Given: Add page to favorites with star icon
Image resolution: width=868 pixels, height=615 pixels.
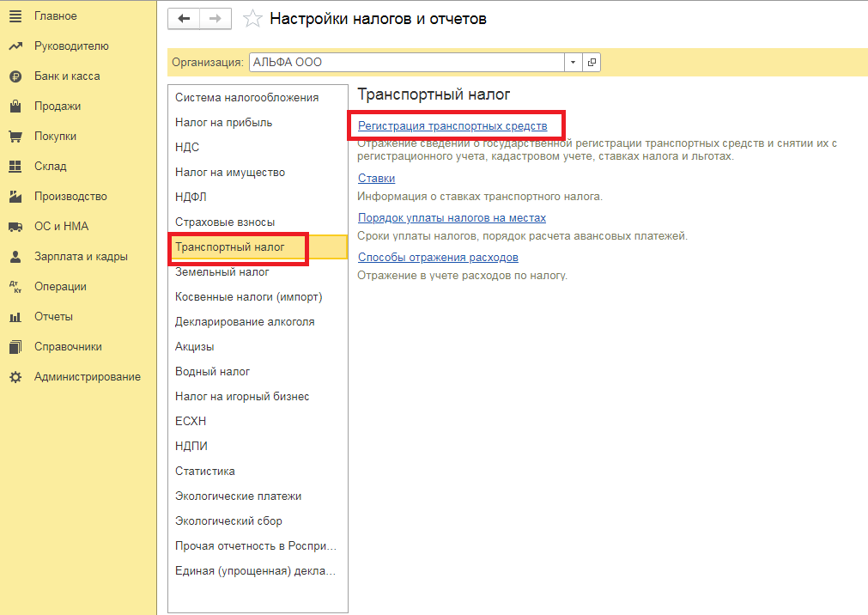Looking at the screenshot, I should [252, 19].
